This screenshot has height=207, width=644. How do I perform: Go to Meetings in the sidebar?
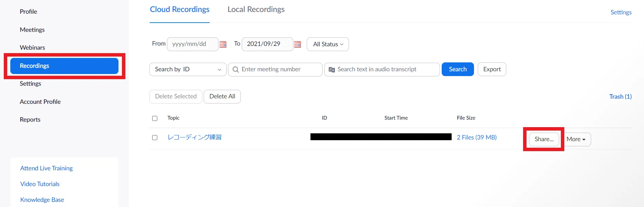pos(32,30)
